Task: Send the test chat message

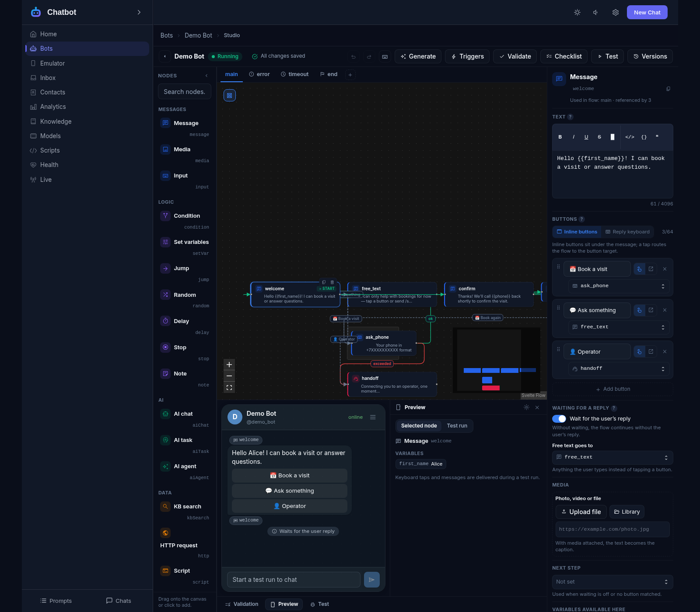Action: (371, 580)
